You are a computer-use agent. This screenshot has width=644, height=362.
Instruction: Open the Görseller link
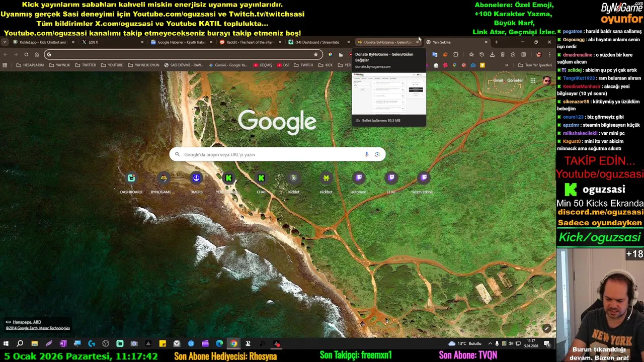point(515,80)
